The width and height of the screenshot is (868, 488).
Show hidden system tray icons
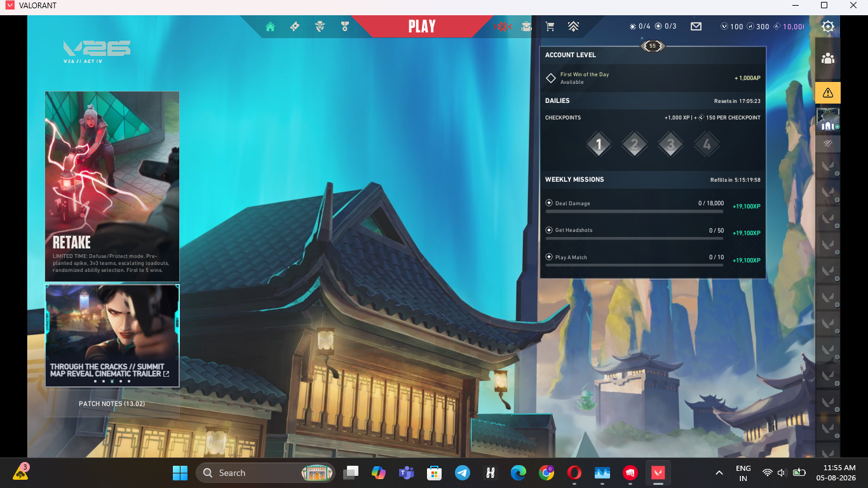click(x=719, y=473)
